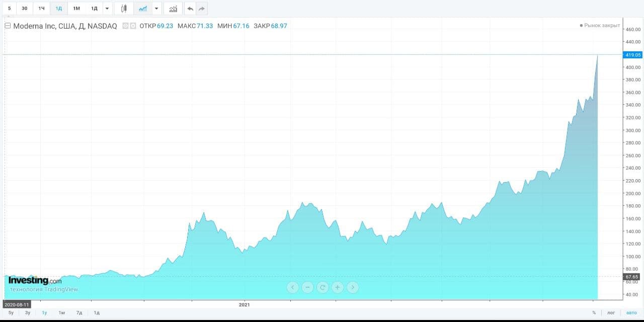Click the Moderna Inc, США, Д, NASDAQ title

click(65, 26)
